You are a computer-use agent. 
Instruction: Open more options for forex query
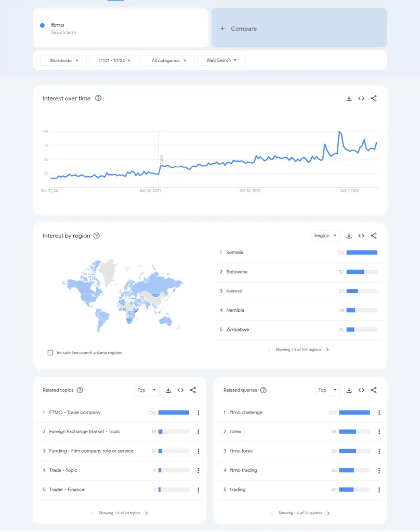tap(379, 432)
